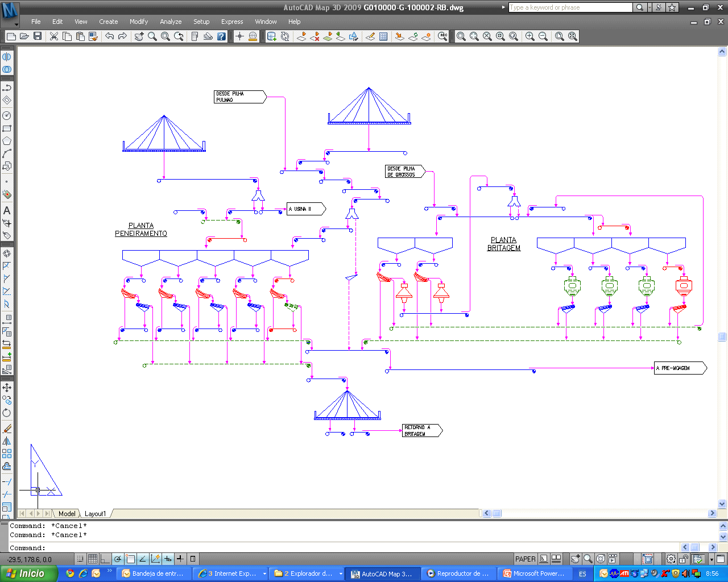
Task: Toggle PAPER space button in status bar
Action: (525, 559)
